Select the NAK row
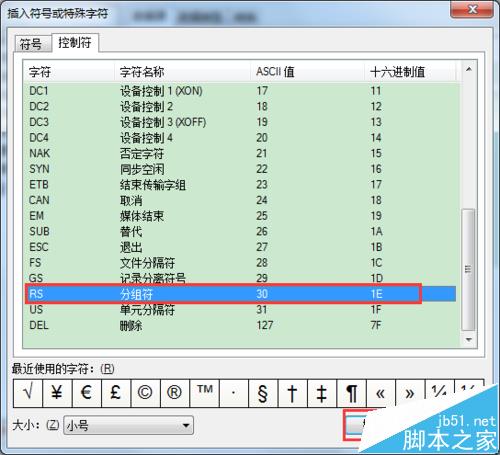Image resolution: width=500 pixels, height=455 pixels. coord(241,153)
